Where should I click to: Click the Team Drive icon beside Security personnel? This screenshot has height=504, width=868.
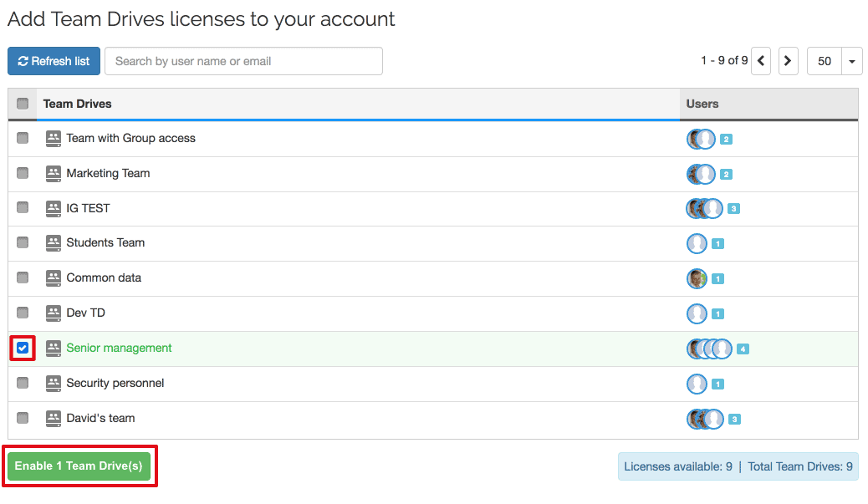[x=54, y=384]
